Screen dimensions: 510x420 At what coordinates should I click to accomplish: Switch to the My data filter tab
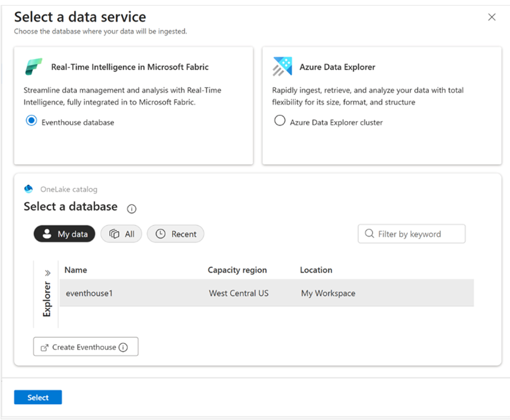[x=65, y=234]
